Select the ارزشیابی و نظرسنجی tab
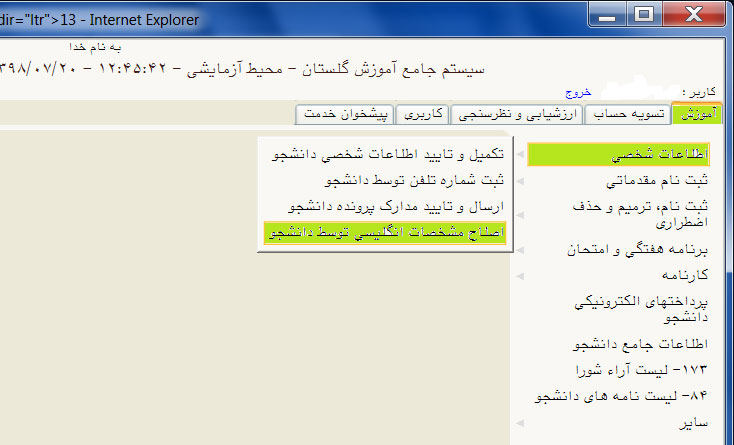 pos(518,114)
